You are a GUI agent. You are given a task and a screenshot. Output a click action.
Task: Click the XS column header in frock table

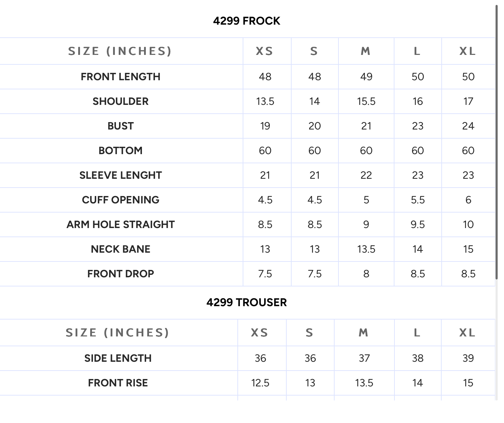(x=265, y=51)
